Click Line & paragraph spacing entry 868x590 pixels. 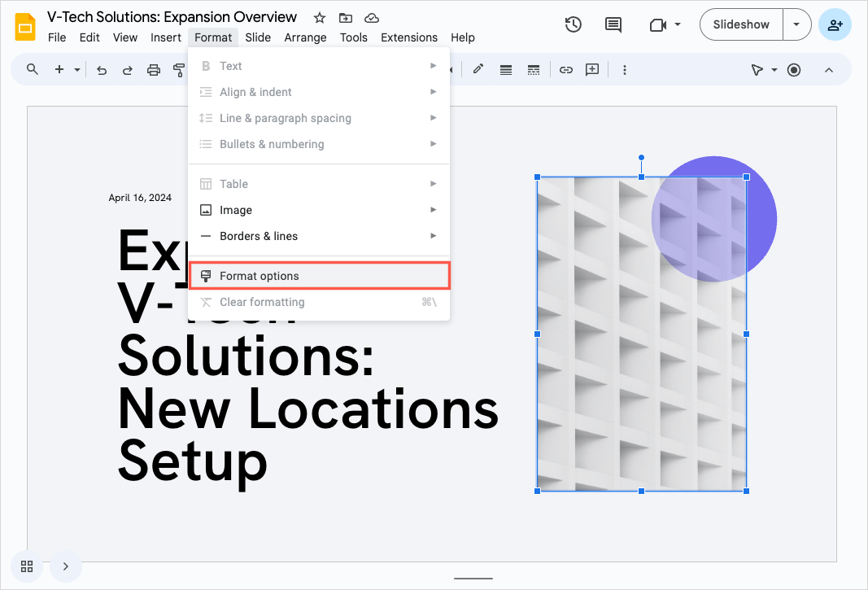tap(319, 118)
